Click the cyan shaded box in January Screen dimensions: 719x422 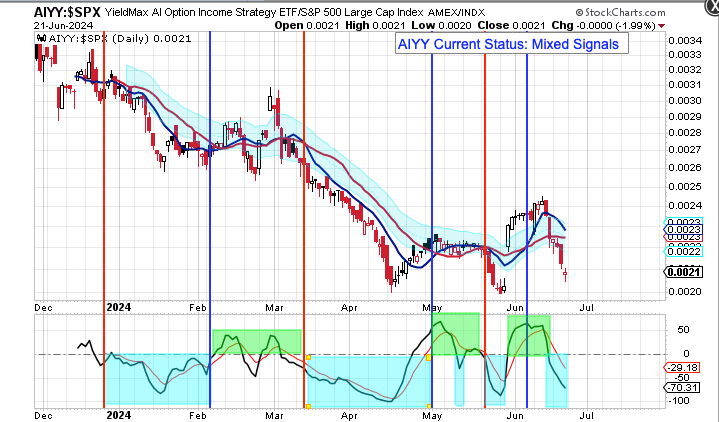point(157,378)
